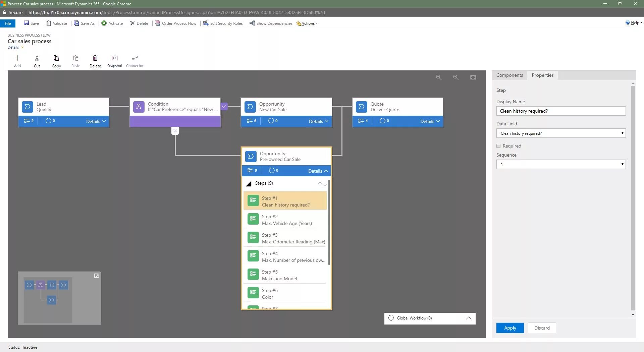Select the Quote Deliver Quote stage icon

(362, 107)
